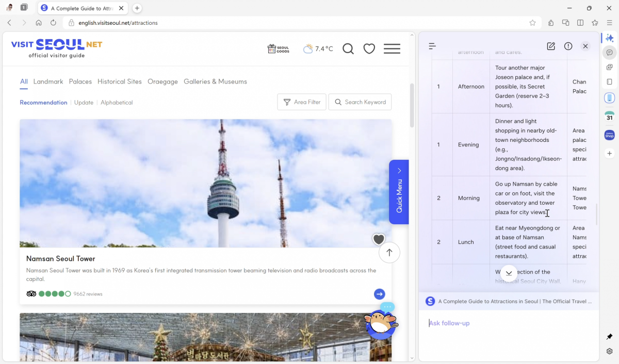
Task: Bookmark this page with the star icon
Action: click(532, 23)
